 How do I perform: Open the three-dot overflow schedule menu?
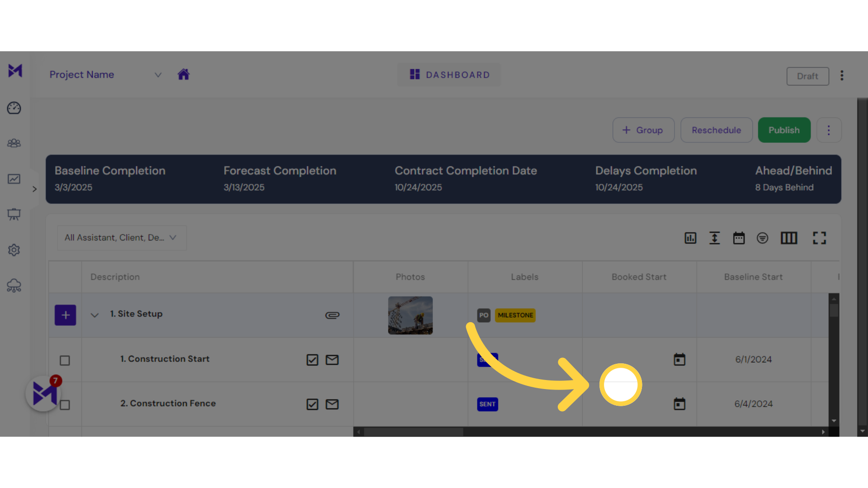(x=829, y=130)
